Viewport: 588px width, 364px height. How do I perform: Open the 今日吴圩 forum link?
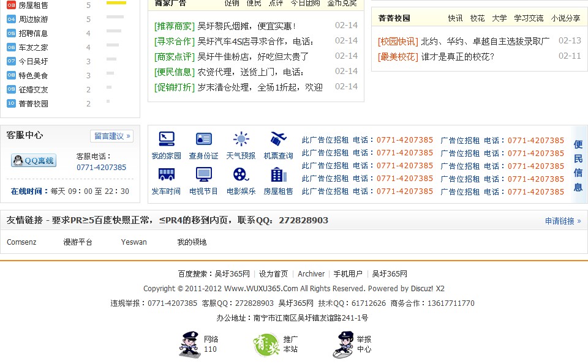tap(33, 61)
